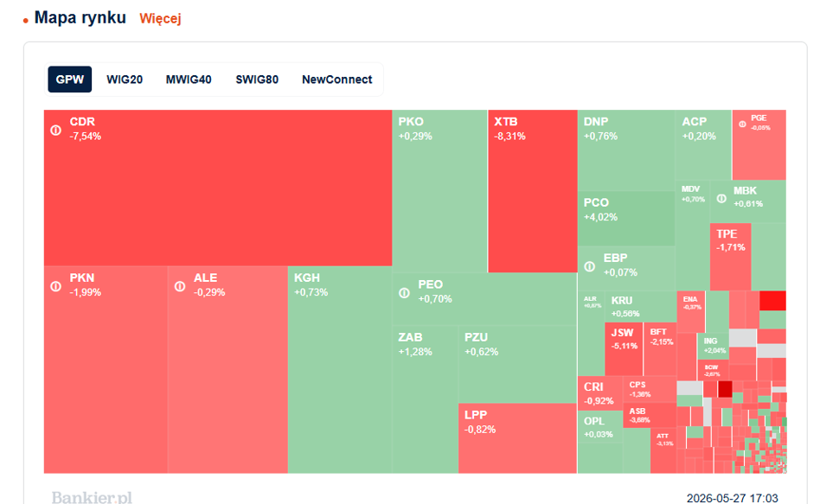Click the info icon next to PEO

click(x=404, y=293)
